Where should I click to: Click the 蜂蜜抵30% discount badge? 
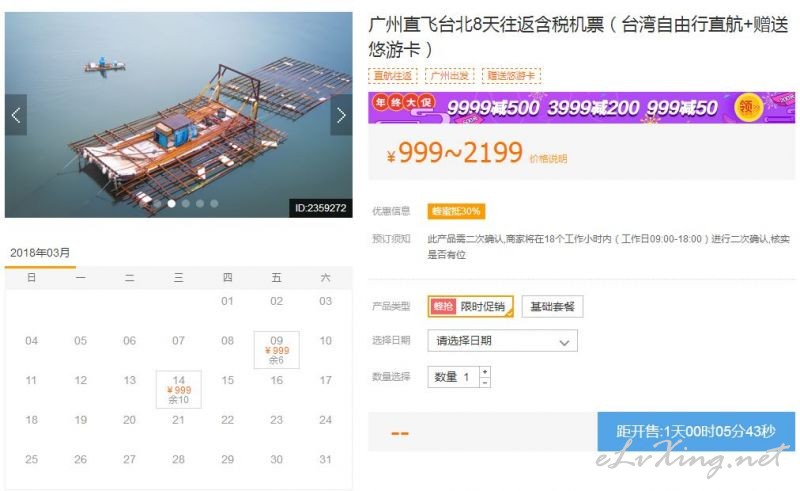[x=456, y=211]
